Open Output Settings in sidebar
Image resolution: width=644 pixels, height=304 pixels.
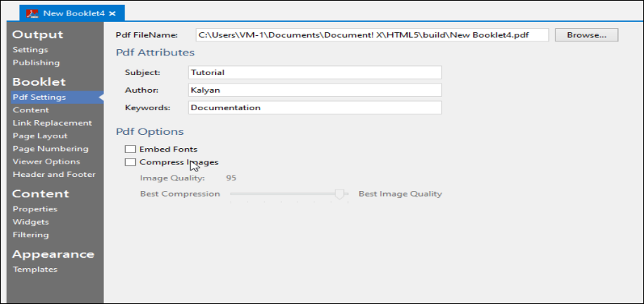pos(30,50)
